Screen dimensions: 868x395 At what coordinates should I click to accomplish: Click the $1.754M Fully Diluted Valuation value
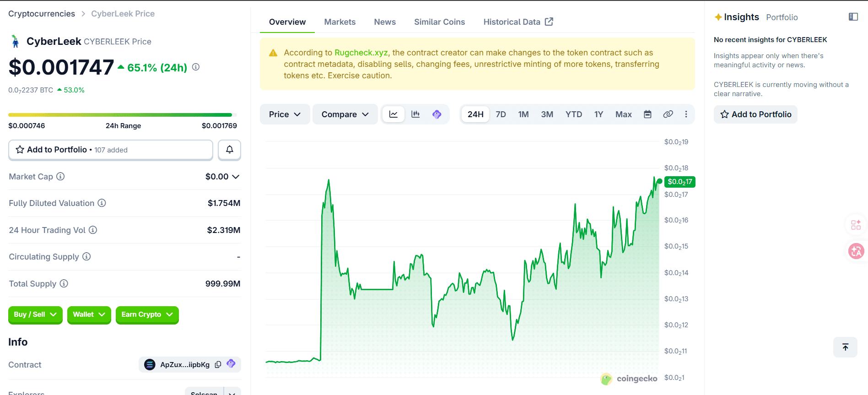click(224, 203)
